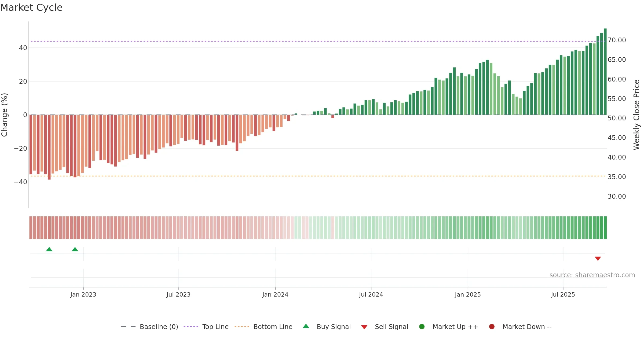
Task: Select the red sell signal marker after Jul 2025
Action: pyautogui.click(x=598, y=258)
